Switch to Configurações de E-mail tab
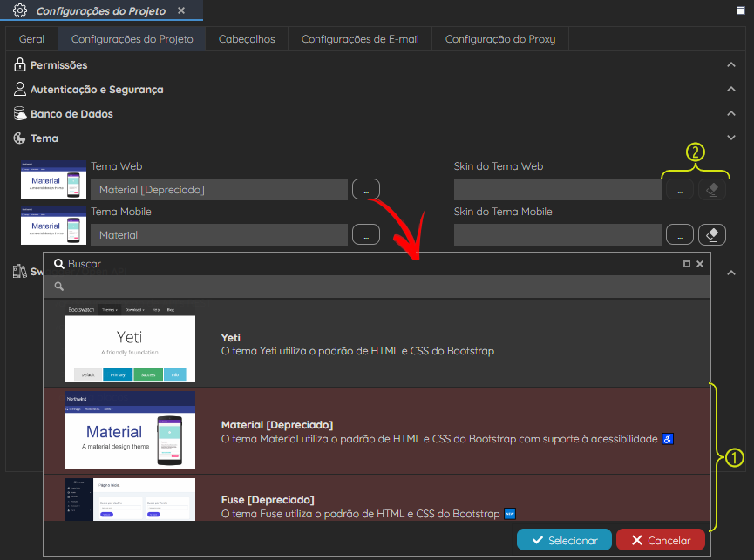Viewport: 754px width, 560px height. pos(360,39)
